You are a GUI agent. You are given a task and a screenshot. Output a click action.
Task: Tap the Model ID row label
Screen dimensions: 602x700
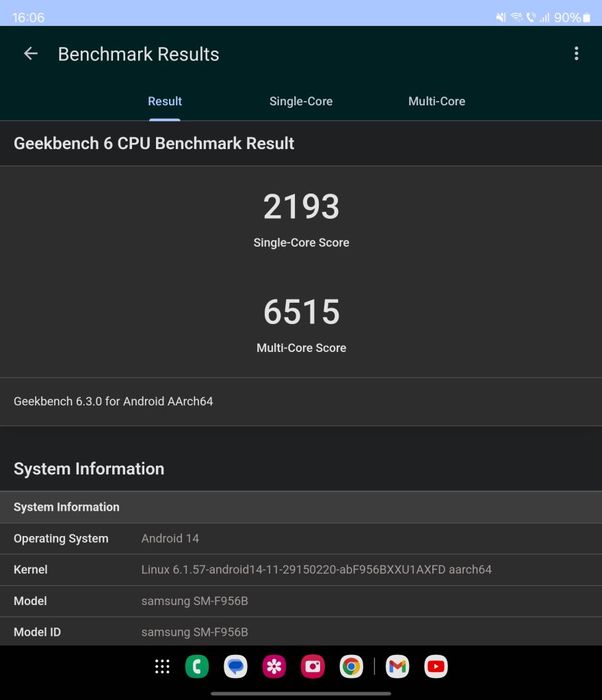pyautogui.click(x=37, y=632)
